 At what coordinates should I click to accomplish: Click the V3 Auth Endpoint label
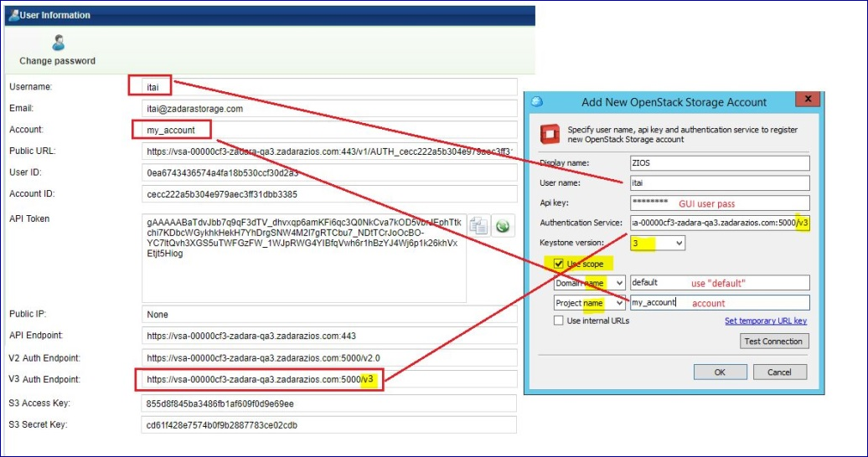[45, 379]
